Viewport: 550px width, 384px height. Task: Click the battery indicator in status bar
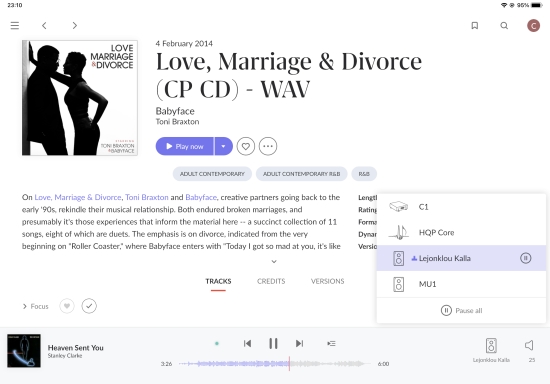tap(537, 5)
